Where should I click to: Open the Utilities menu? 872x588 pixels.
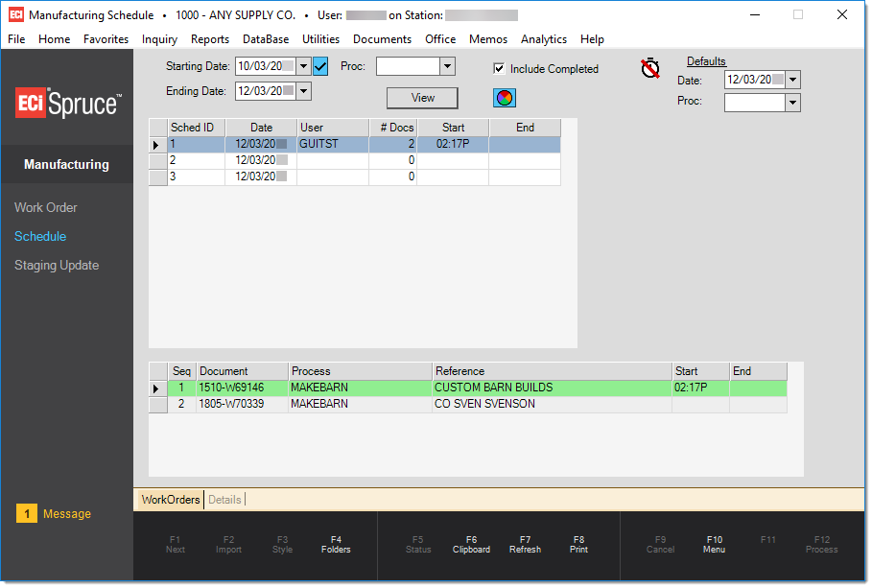(x=320, y=39)
